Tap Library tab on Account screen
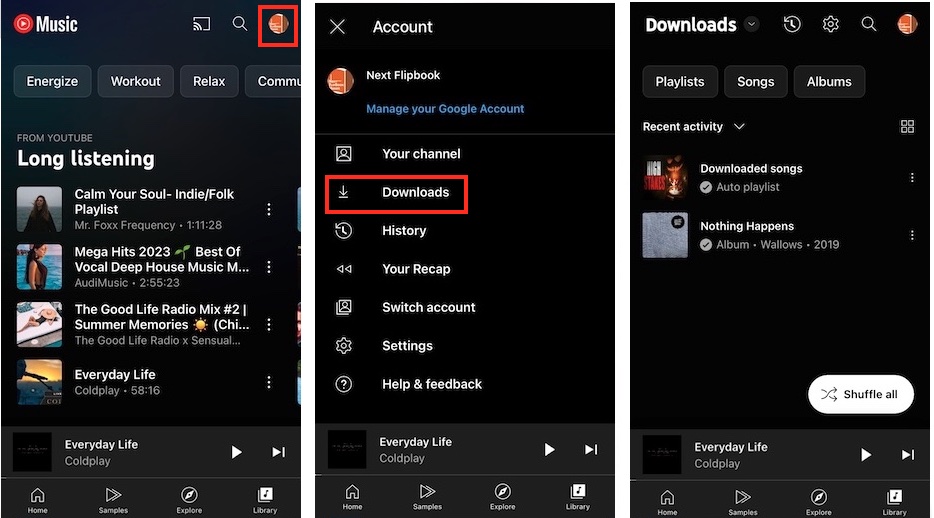 (578, 497)
